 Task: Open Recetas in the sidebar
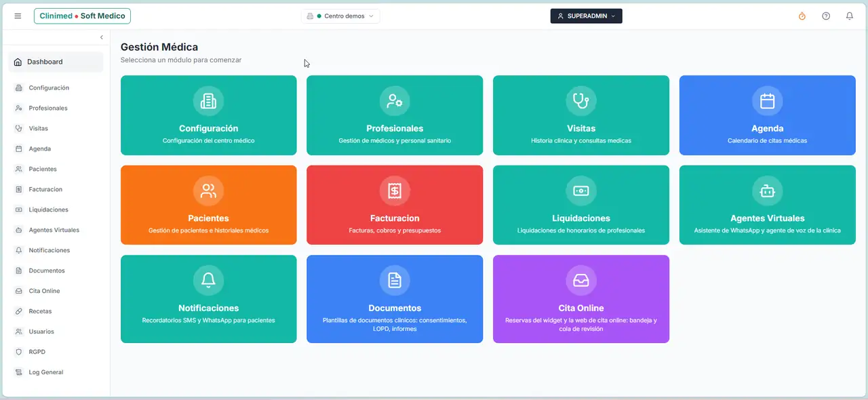pyautogui.click(x=56, y=311)
